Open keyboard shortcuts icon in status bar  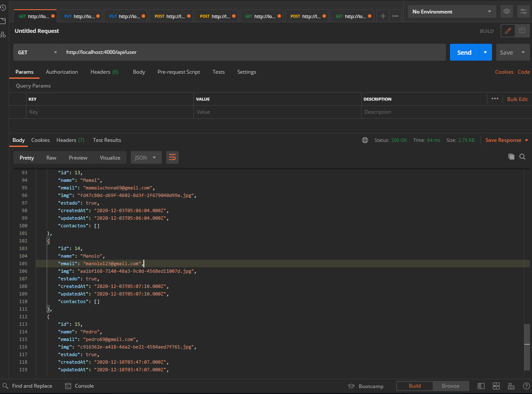(511, 386)
